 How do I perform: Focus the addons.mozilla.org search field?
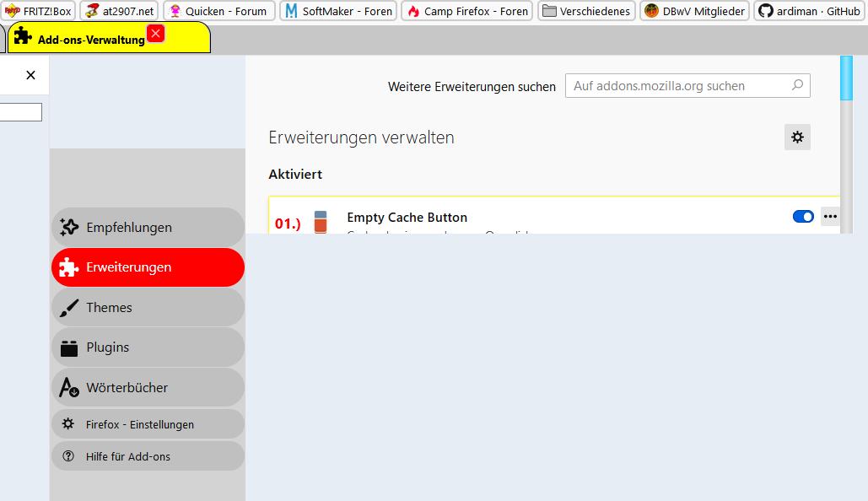pyautogui.click(x=687, y=86)
